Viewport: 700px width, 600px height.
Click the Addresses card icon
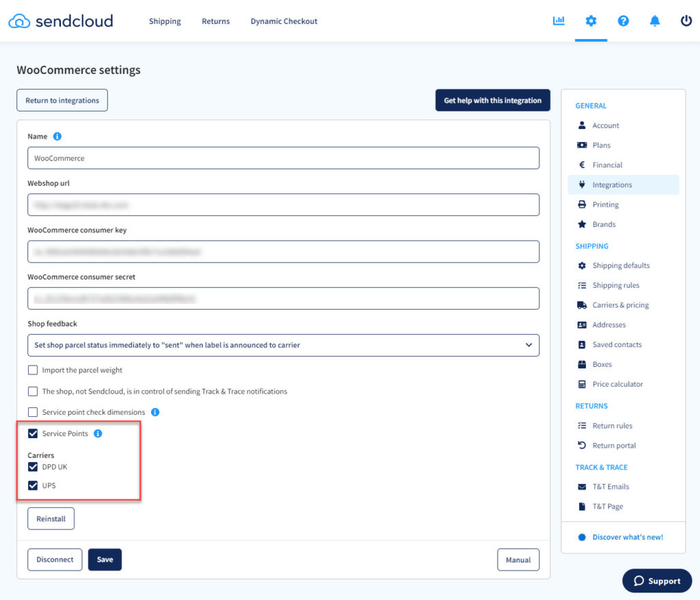(x=582, y=325)
